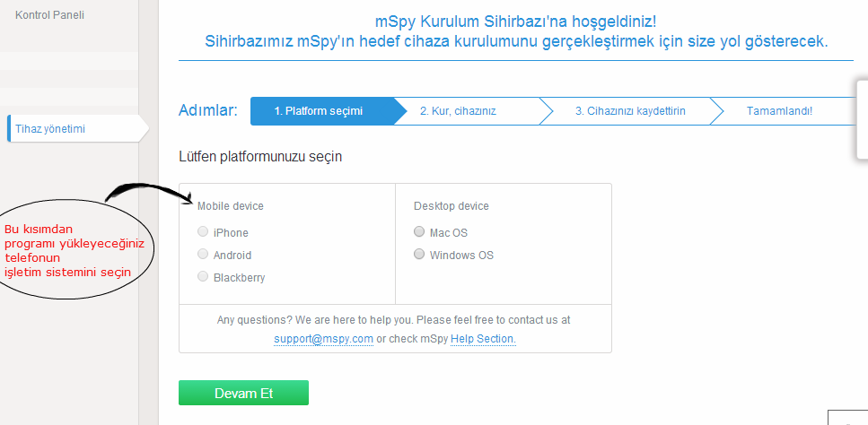Click the support@mspy.com email link
This screenshot has height=425, width=868.
click(x=323, y=339)
